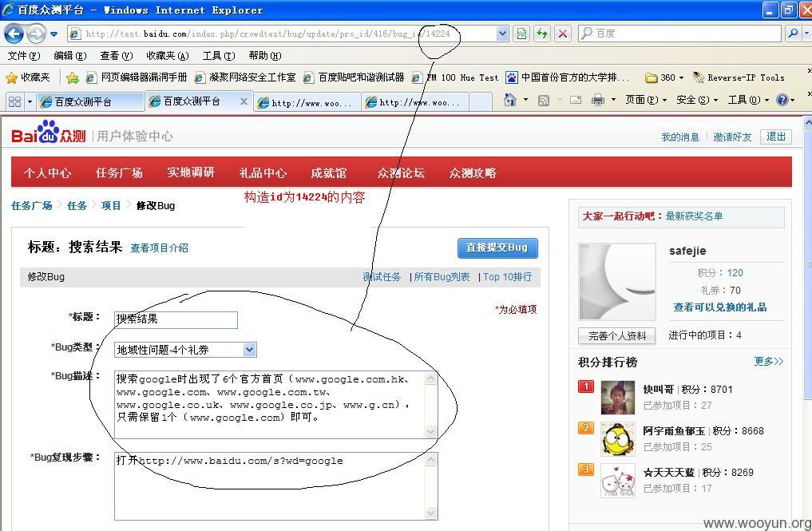The image size is (812, 531).
Task: Click the Home page icon
Action: click(x=510, y=100)
